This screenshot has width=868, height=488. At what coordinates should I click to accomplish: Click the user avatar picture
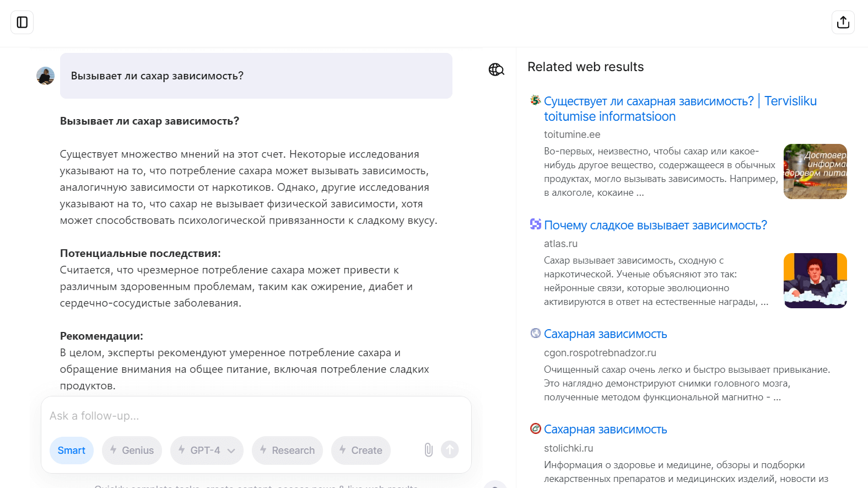[x=46, y=76]
